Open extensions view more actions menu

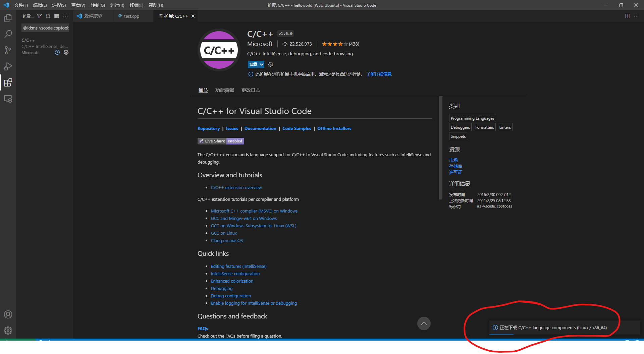click(x=65, y=16)
